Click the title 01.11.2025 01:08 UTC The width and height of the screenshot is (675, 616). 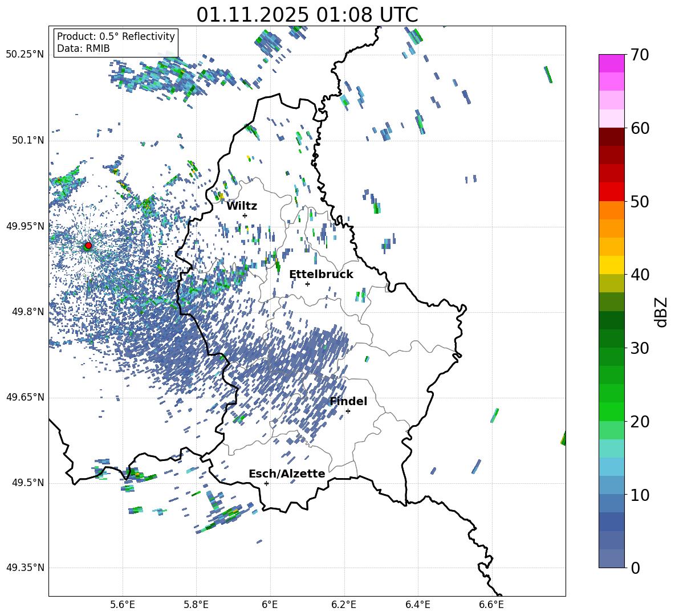pos(307,15)
